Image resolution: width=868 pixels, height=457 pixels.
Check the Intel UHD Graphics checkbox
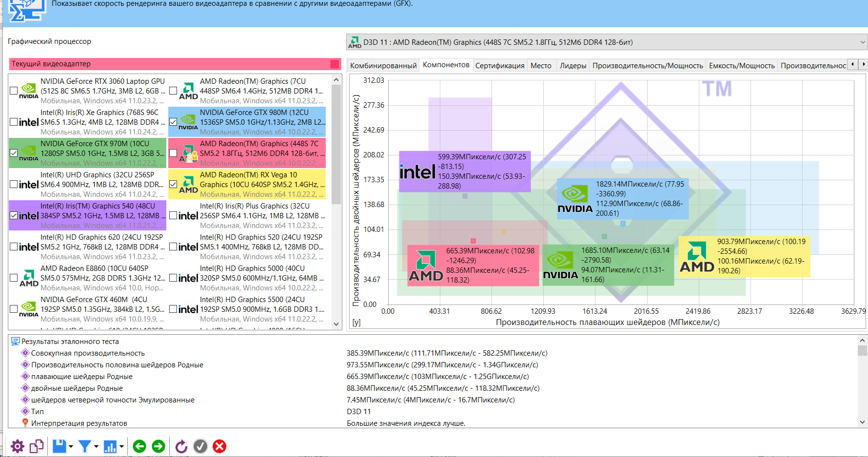point(14,184)
